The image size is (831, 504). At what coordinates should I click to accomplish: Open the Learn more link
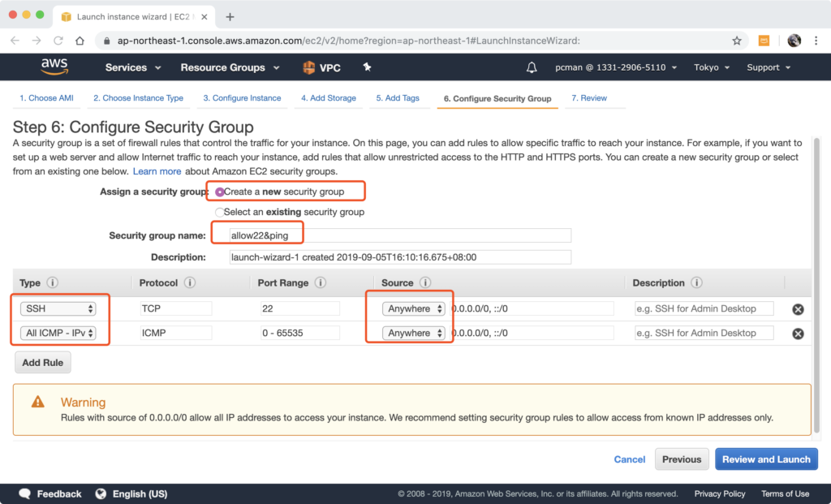point(157,171)
